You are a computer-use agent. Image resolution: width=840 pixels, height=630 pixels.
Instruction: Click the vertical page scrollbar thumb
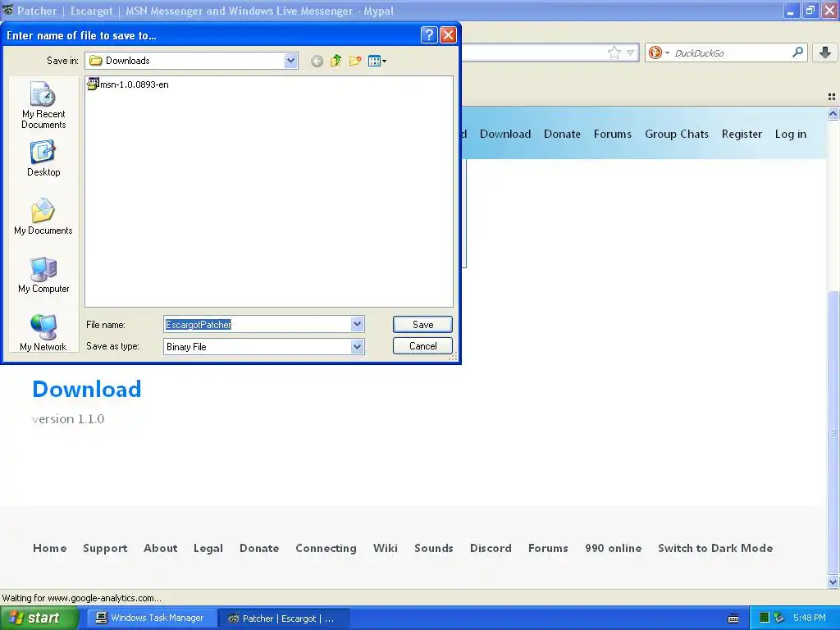coord(833,433)
